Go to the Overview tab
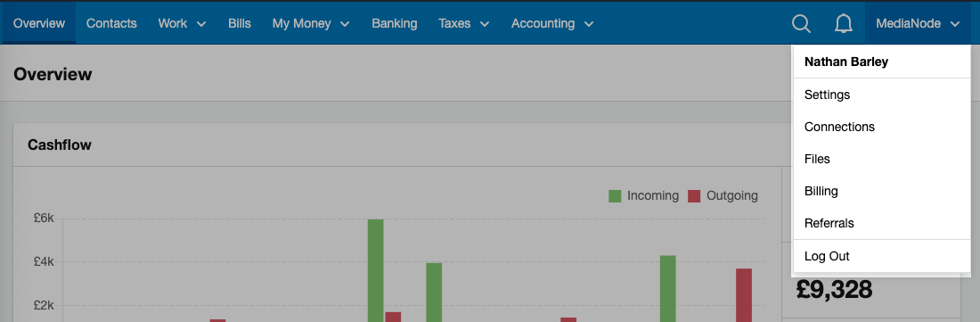The width and height of the screenshot is (980, 322). tap(38, 24)
